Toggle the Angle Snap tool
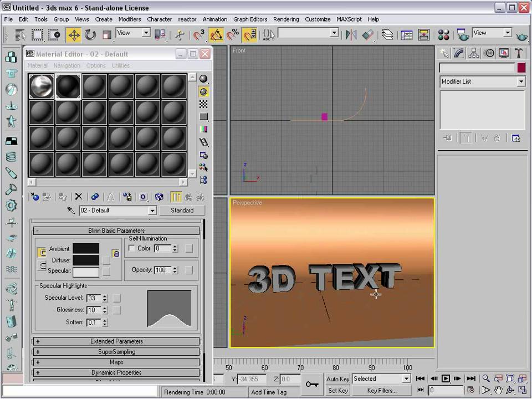The width and height of the screenshot is (532, 399). click(x=216, y=35)
